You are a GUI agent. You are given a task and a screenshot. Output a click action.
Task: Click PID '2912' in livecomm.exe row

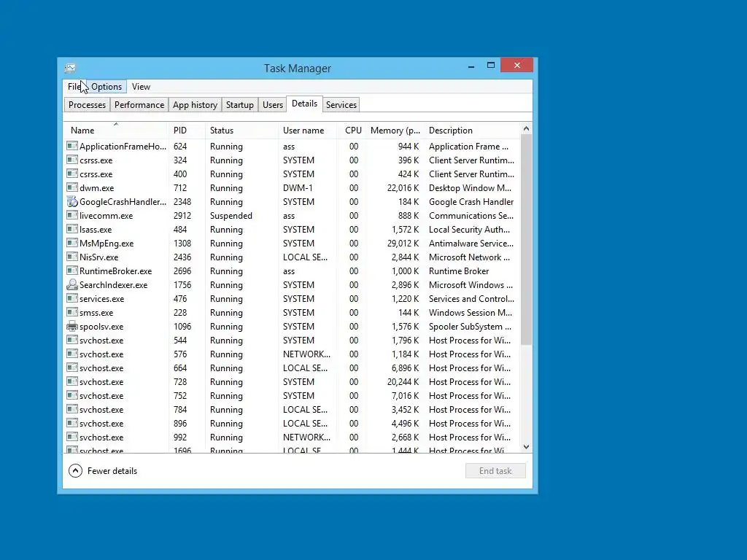tap(182, 216)
